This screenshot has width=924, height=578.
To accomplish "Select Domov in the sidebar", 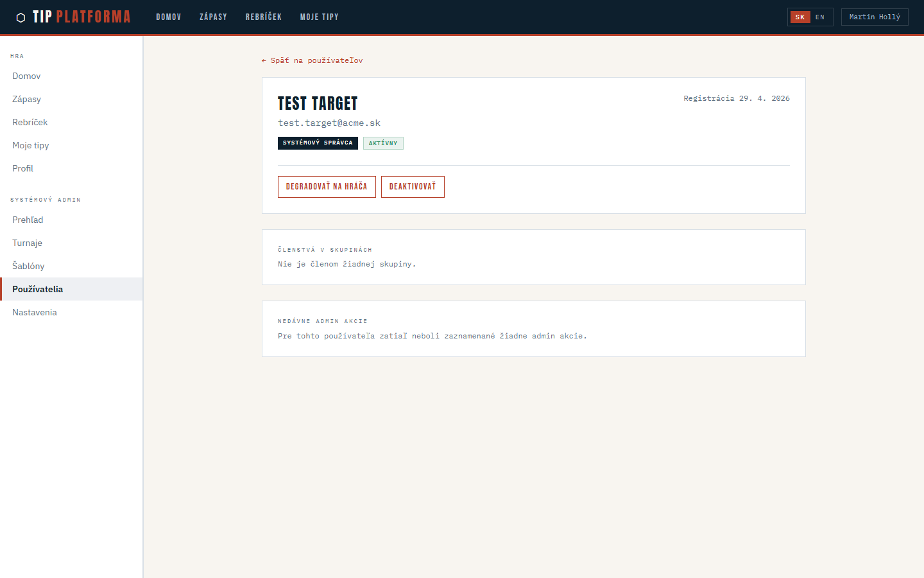I will [26, 76].
